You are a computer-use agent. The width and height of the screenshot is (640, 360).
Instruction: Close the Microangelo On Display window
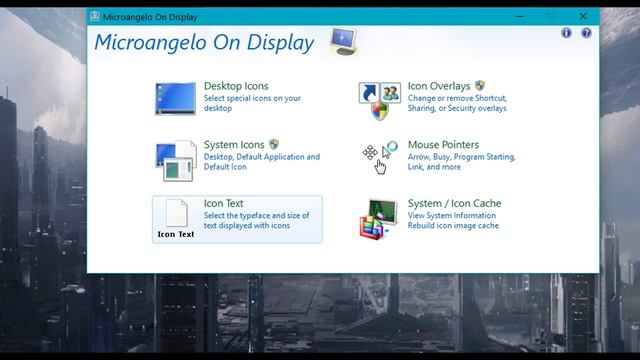583,16
